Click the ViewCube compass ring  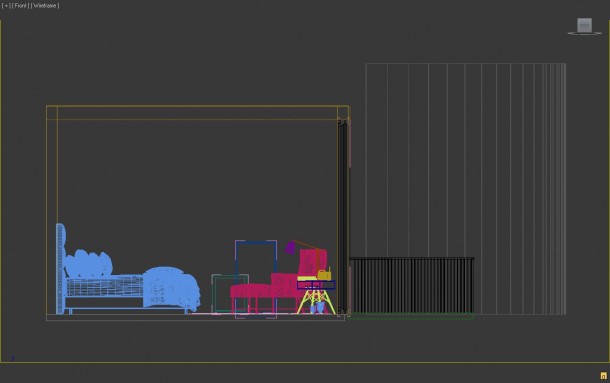coord(584,34)
